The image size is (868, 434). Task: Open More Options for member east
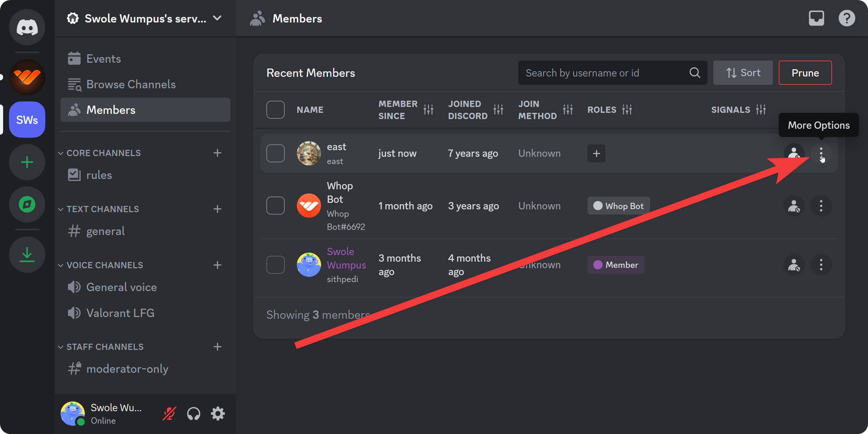[821, 153]
